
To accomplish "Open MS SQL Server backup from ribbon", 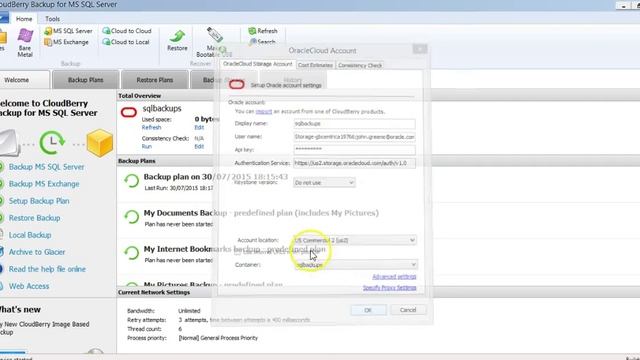I will coord(68,31).
